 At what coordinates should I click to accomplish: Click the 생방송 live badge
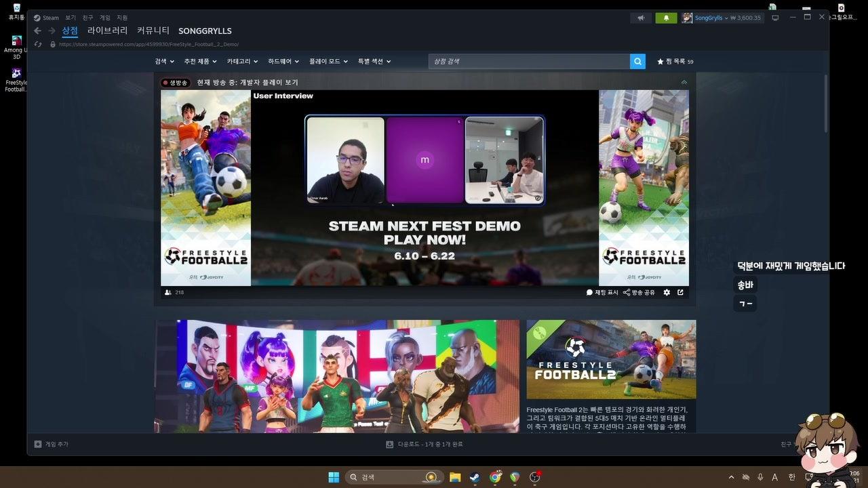pyautogui.click(x=175, y=83)
